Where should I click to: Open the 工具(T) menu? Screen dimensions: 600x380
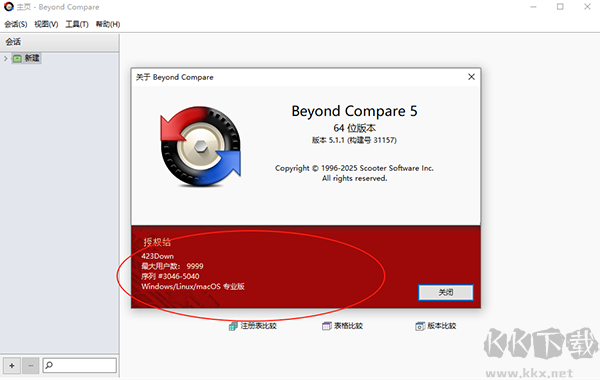tap(77, 24)
